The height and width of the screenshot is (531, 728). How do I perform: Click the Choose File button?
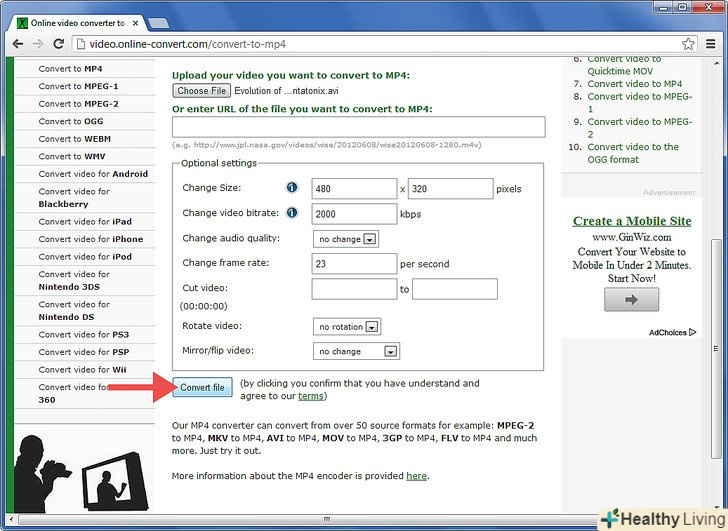click(x=202, y=91)
